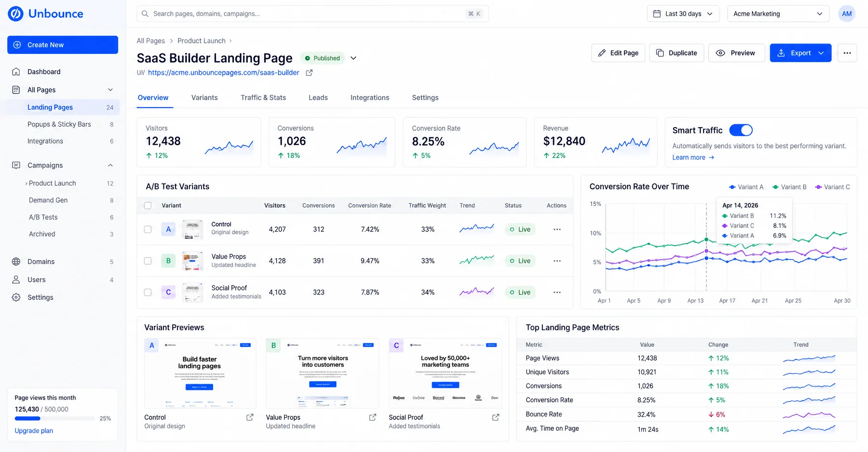The width and height of the screenshot is (868, 452).
Task: Open the Control variant preview thumbnail
Action: (x=200, y=373)
